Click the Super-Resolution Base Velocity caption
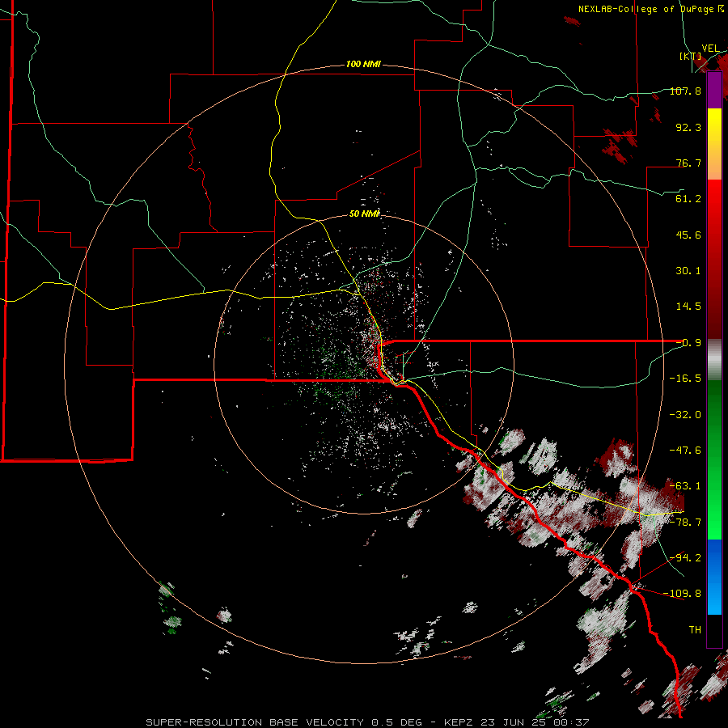 367,722
